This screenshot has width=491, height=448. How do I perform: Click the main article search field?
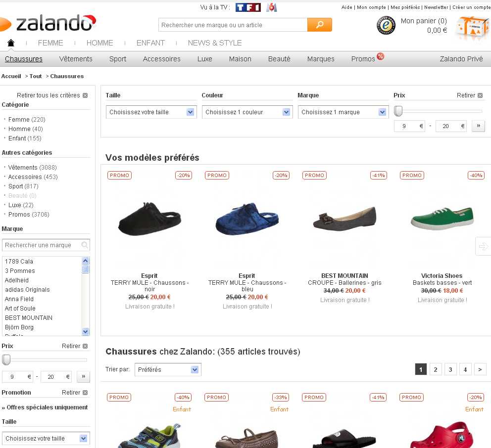click(233, 25)
